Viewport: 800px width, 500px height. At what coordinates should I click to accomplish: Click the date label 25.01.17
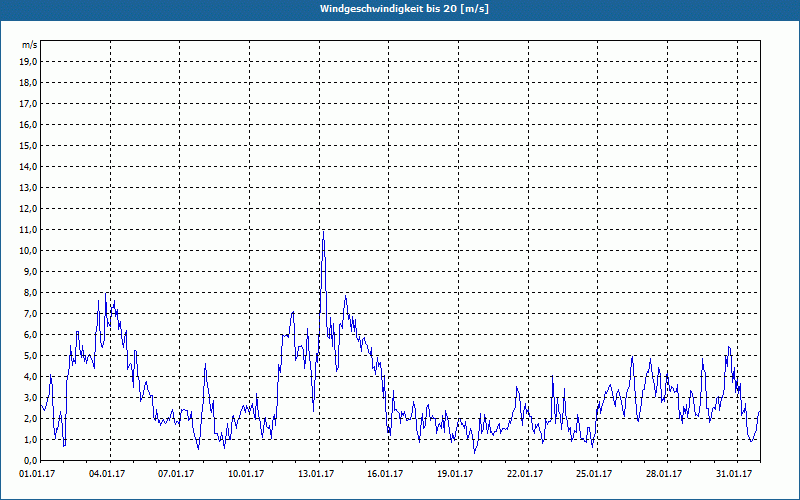coord(594,474)
